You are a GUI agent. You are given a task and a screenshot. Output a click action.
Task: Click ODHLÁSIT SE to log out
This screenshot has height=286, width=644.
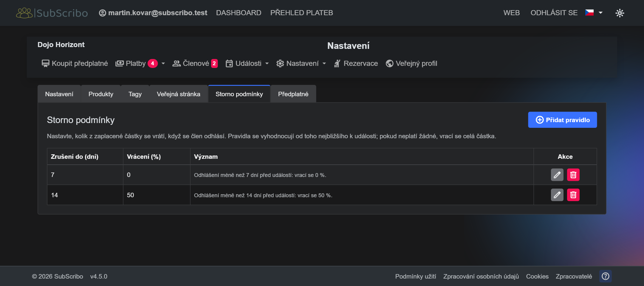(x=554, y=13)
